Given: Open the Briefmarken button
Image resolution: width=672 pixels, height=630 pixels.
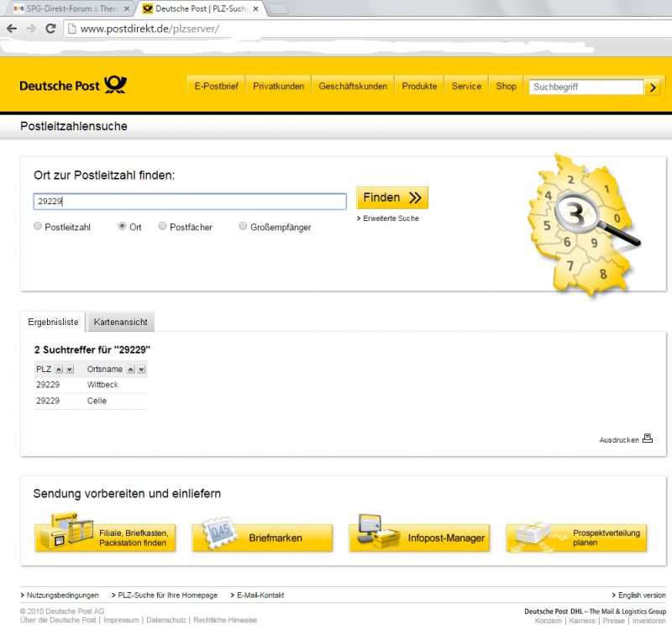Looking at the screenshot, I should point(263,538).
